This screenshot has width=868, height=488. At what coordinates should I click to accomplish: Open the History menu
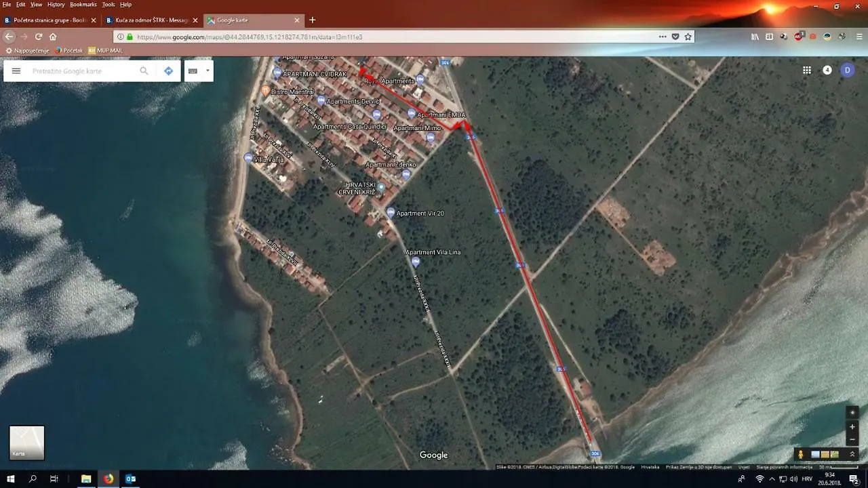click(x=56, y=5)
